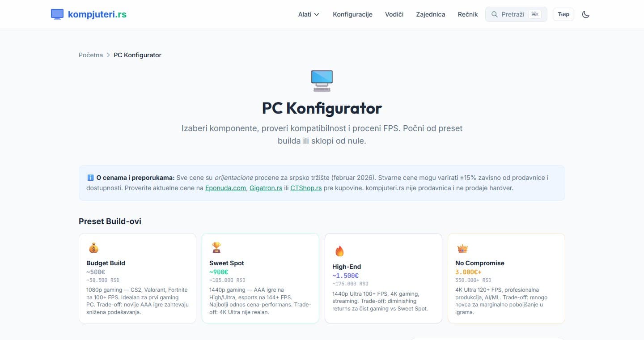Select the Budget Build preset card
Viewport: 644px width, 340px height.
[137, 278]
